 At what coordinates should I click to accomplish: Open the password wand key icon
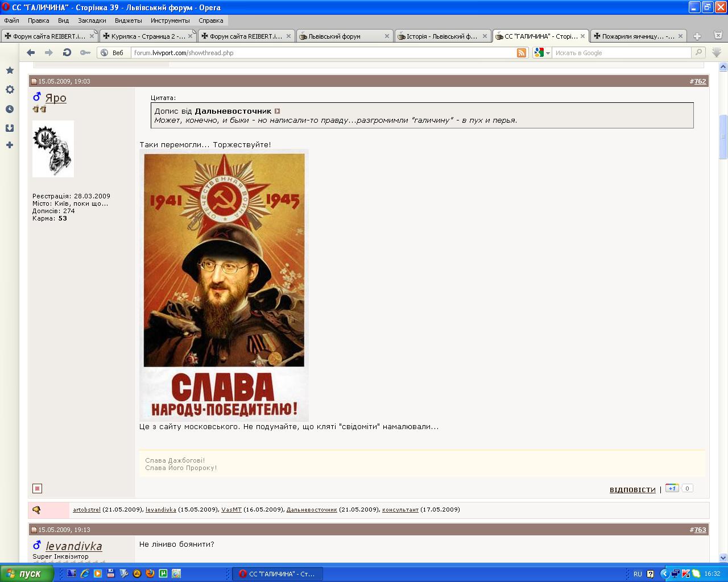[85, 52]
